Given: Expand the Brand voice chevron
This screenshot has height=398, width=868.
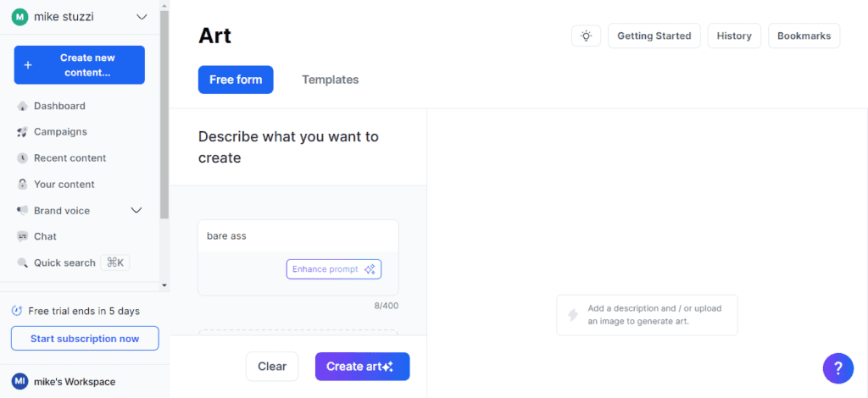Looking at the screenshot, I should pyautogui.click(x=136, y=211).
